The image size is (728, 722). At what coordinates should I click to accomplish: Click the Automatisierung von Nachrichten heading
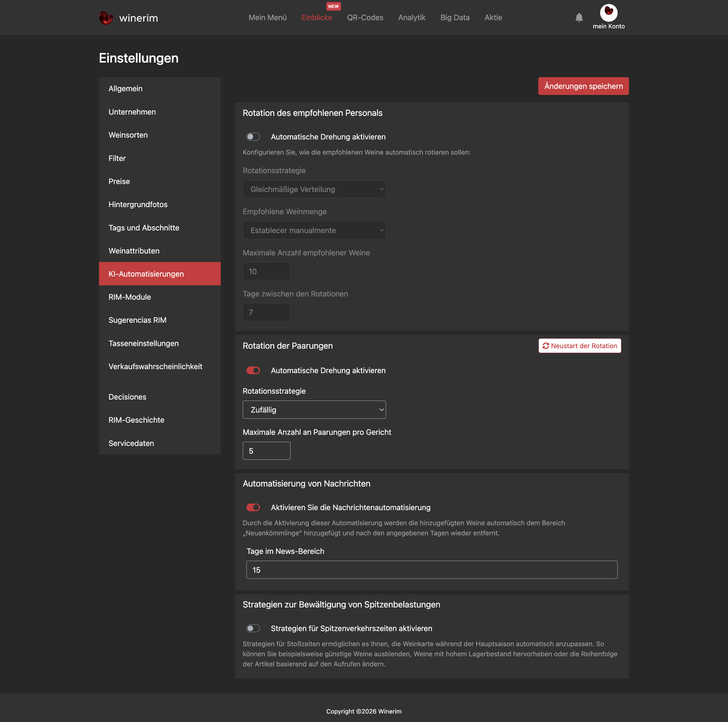coord(306,484)
